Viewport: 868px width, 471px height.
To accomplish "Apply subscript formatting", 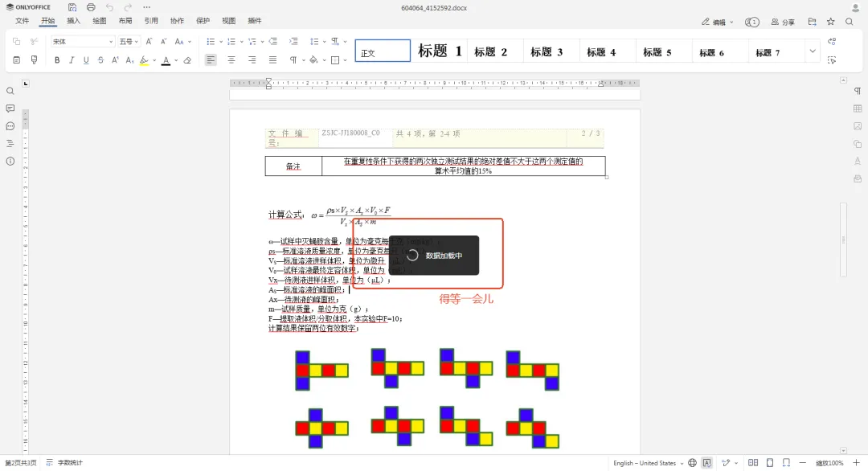I will pos(129,59).
